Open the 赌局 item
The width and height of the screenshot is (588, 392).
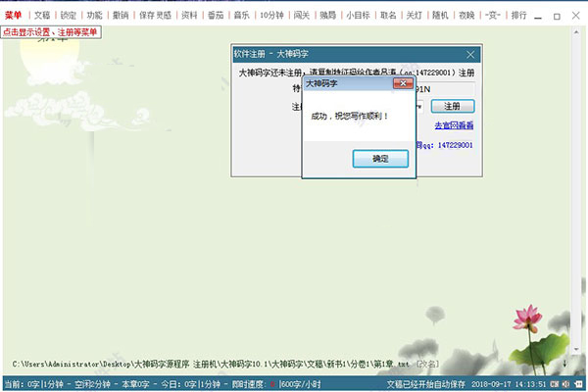[328, 16]
